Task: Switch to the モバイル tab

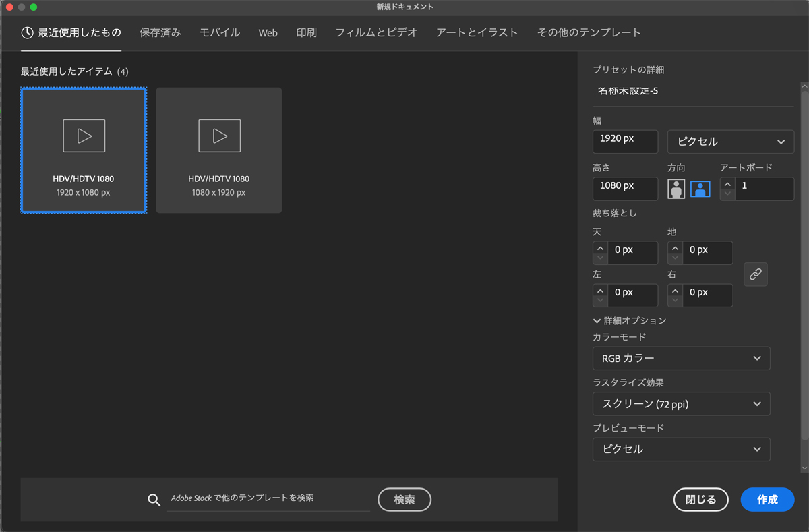Action: [220, 32]
